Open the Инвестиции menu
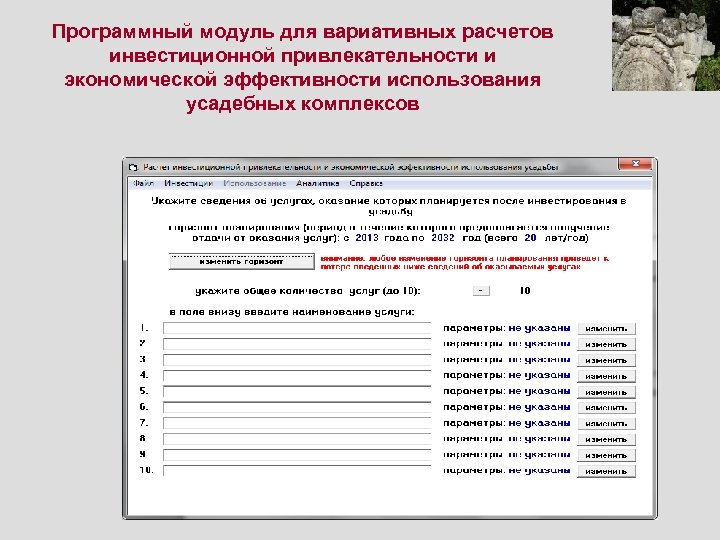720x540 pixels. pos(188,183)
